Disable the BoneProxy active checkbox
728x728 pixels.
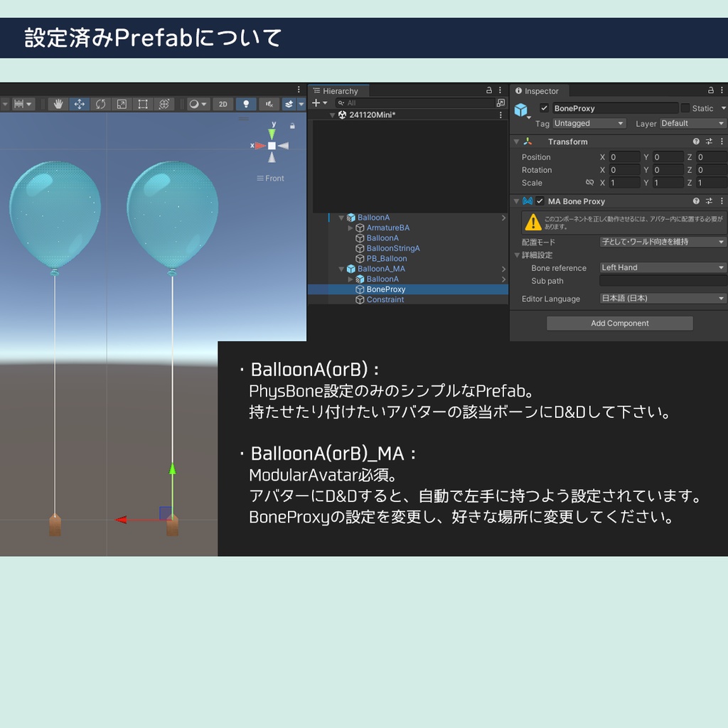(x=544, y=108)
